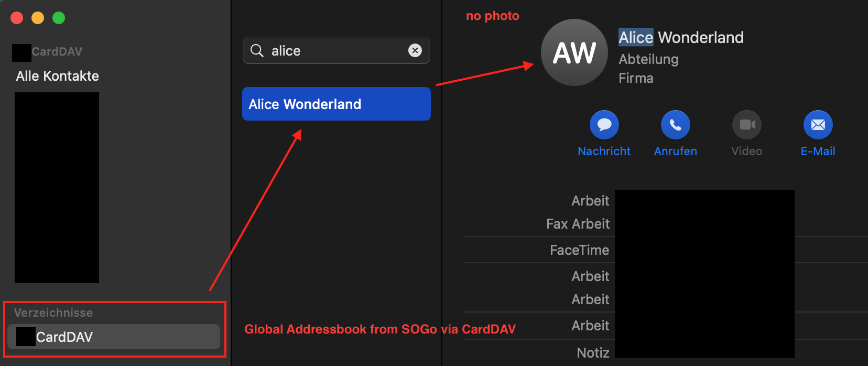Click the Nachricht message icon
The height and width of the screenshot is (366, 868).
604,125
